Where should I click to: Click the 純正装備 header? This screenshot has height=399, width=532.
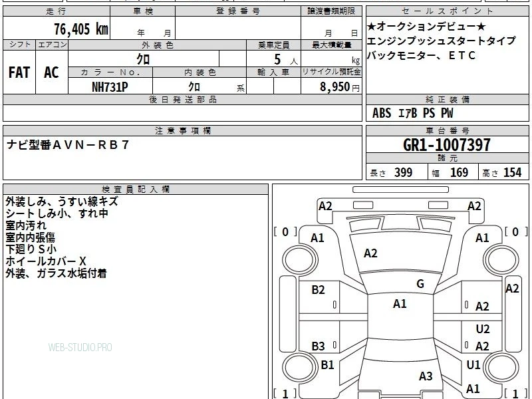(x=447, y=99)
